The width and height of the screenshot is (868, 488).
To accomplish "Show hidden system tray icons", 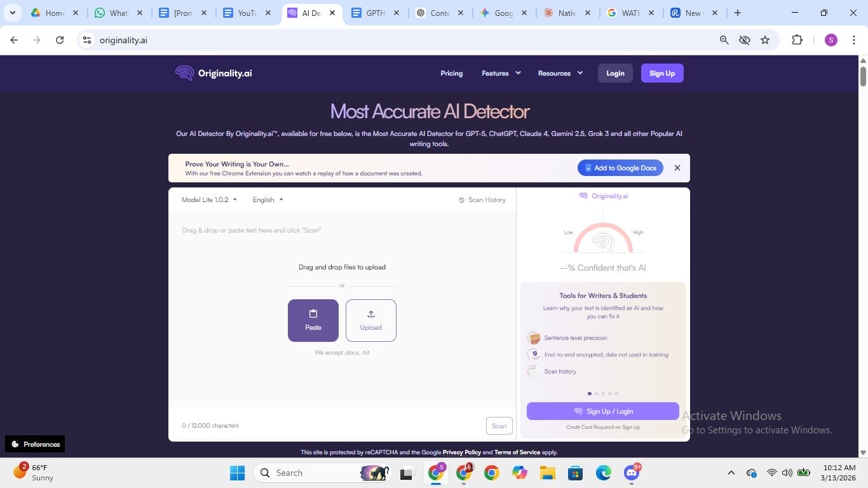I will coord(731,473).
